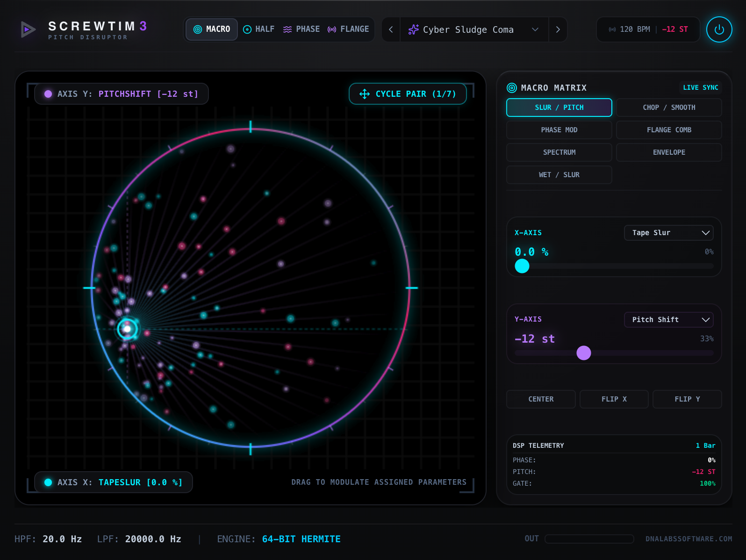Switch to the MACRO tab
This screenshot has height=560, width=746.
click(x=212, y=29)
